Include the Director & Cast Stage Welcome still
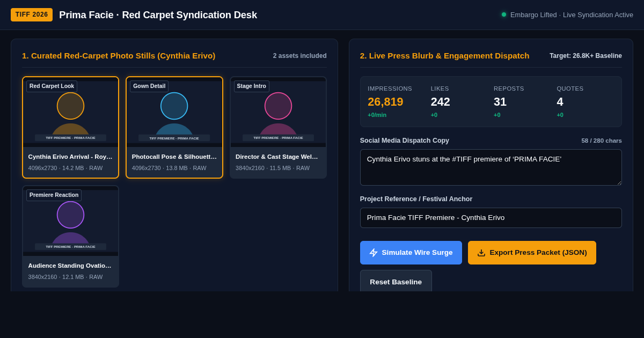 [278, 127]
